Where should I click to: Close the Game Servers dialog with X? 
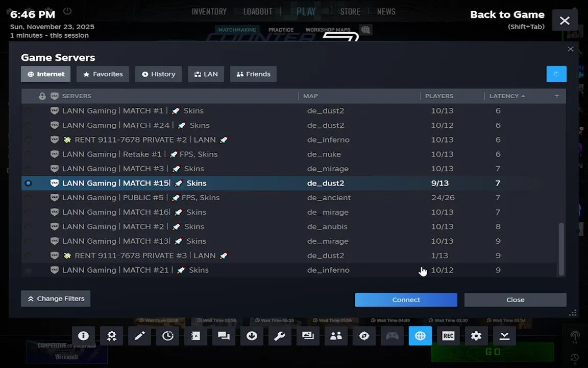pyautogui.click(x=570, y=49)
